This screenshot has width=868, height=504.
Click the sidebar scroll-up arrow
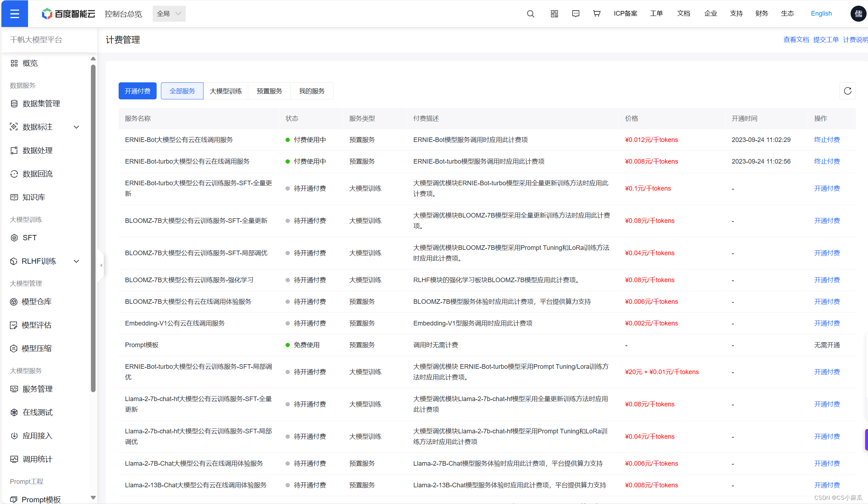point(93,59)
